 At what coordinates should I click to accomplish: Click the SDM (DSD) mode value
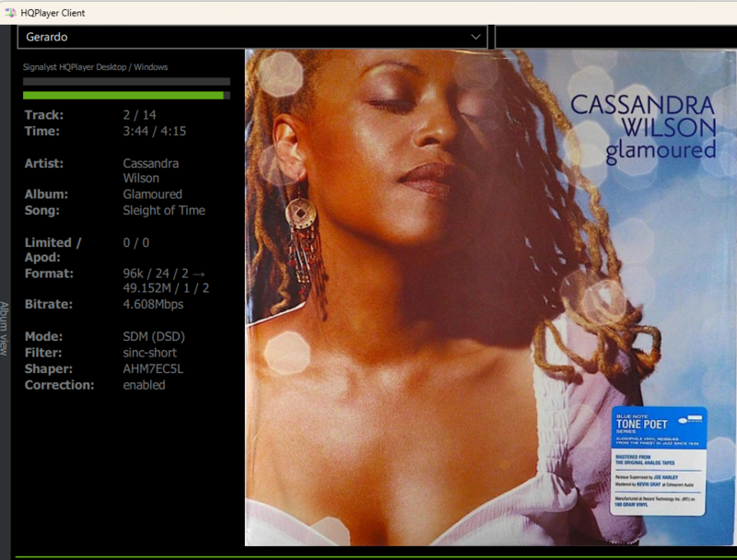tap(153, 336)
